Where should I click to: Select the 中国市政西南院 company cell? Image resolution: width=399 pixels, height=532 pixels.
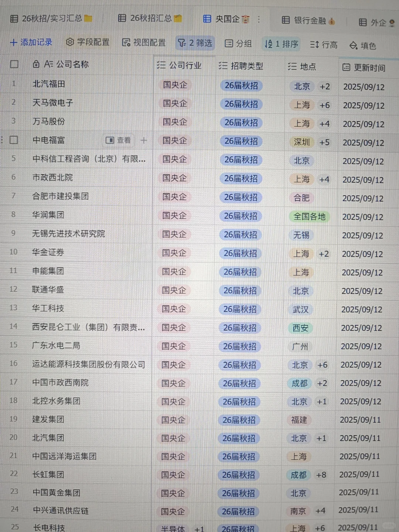61,383
